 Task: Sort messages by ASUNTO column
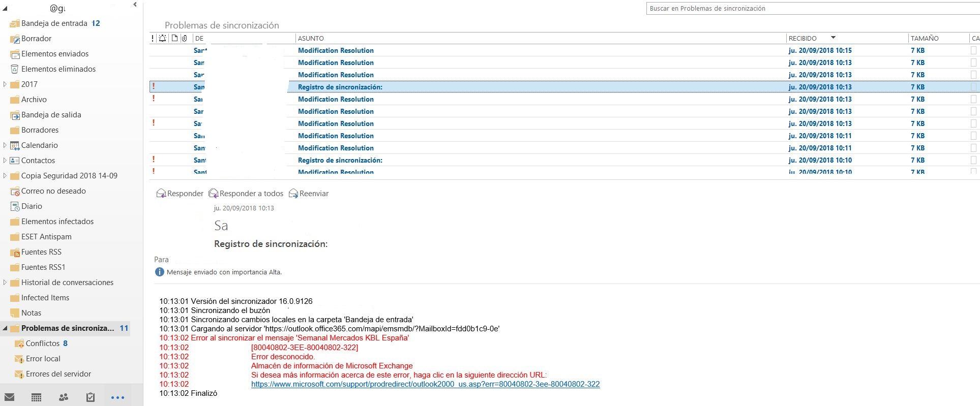tap(311, 38)
